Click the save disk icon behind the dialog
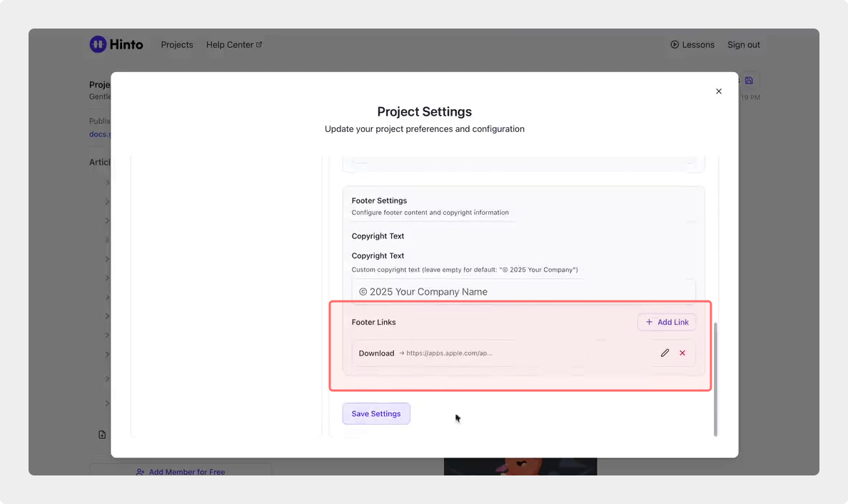The image size is (848, 504). tap(749, 81)
